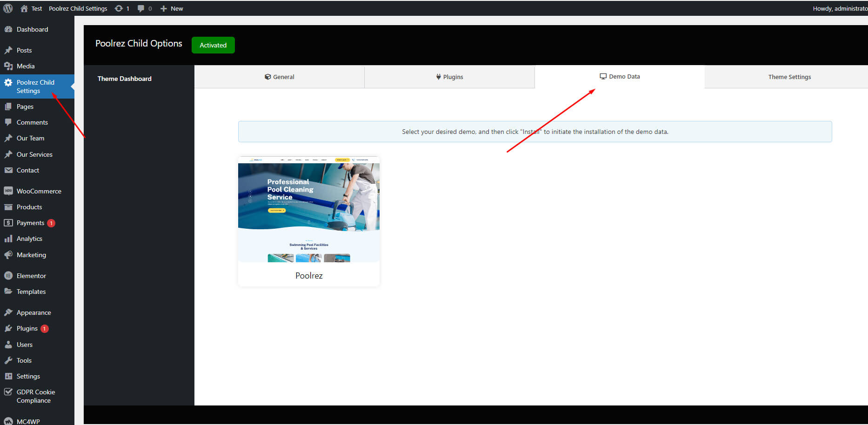868x425 pixels.
Task: Open the site home icon labeled Test
Action: coord(24,8)
